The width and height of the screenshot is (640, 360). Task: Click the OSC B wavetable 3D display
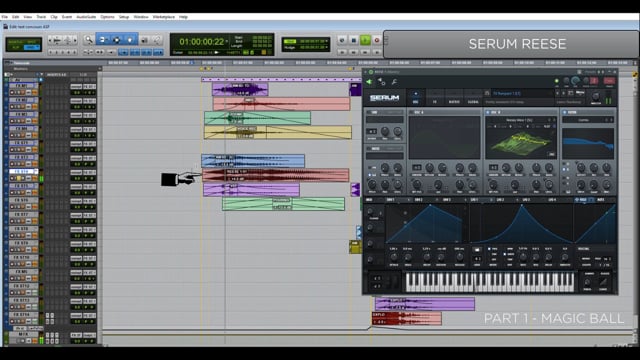(521, 141)
